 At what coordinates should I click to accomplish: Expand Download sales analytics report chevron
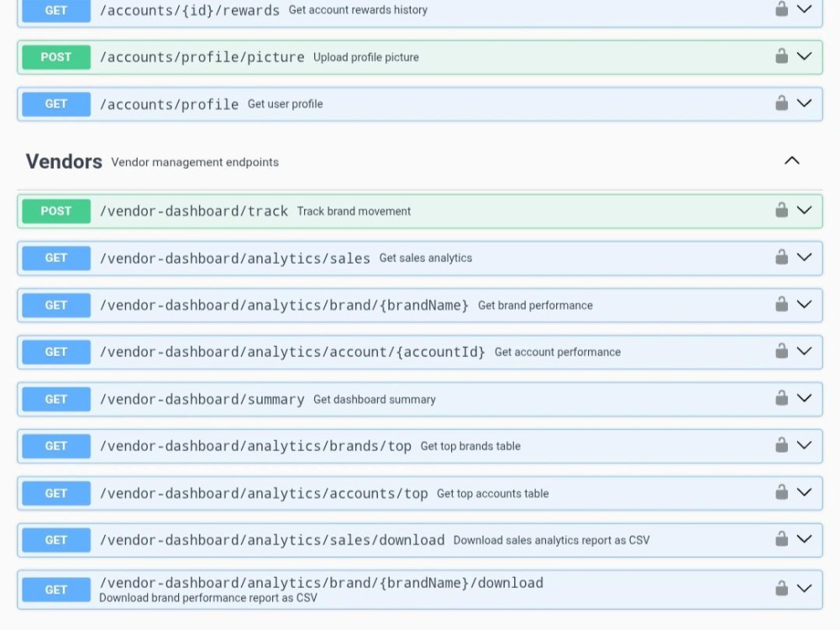coord(805,539)
